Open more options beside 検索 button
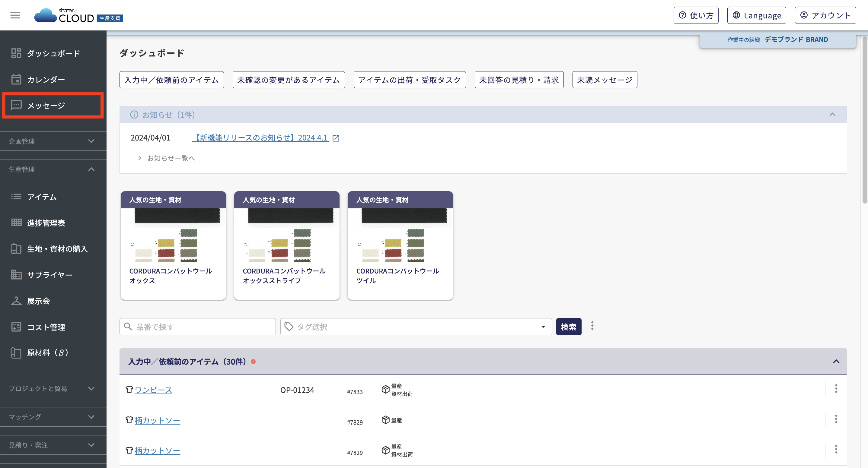The width and height of the screenshot is (868, 468). point(592,326)
